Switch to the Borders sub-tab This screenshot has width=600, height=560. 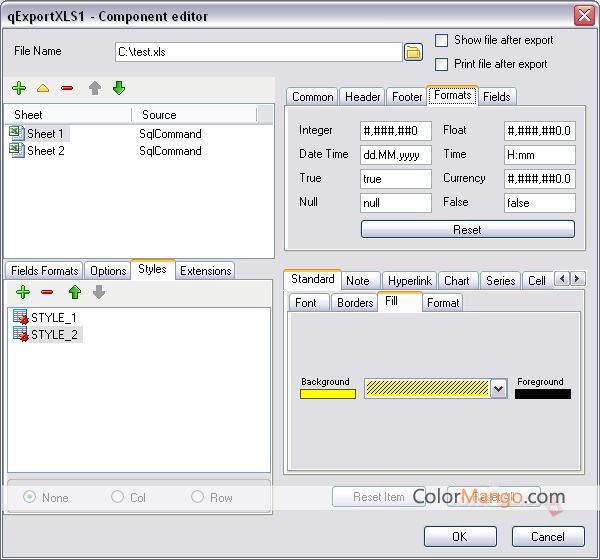point(355,303)
